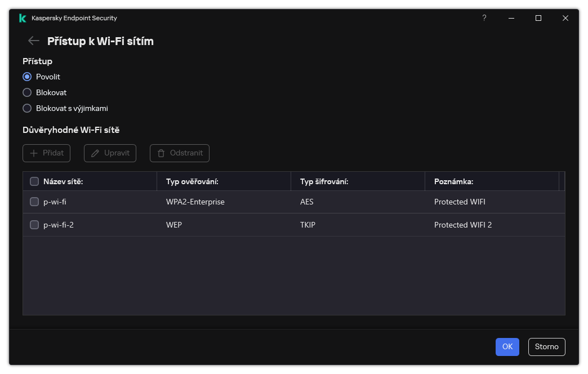Tick the checkbox for p-wi-fi-2

click(x=34, y=225)
